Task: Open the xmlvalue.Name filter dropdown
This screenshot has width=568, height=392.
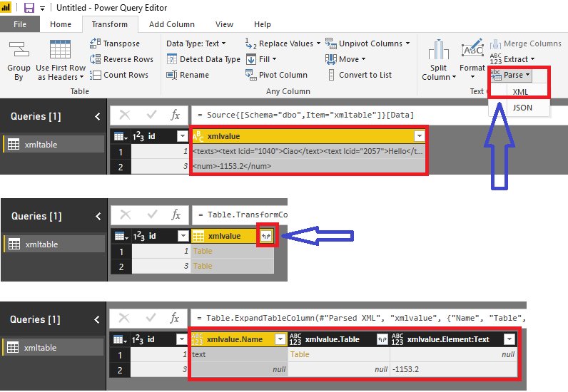Action: pos(280,339)
